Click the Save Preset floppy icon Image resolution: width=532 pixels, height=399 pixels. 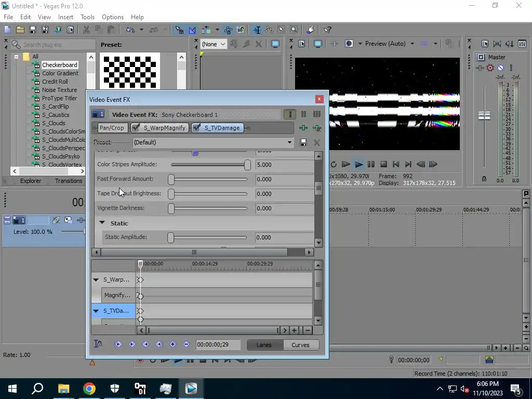[x=303, y=142]
